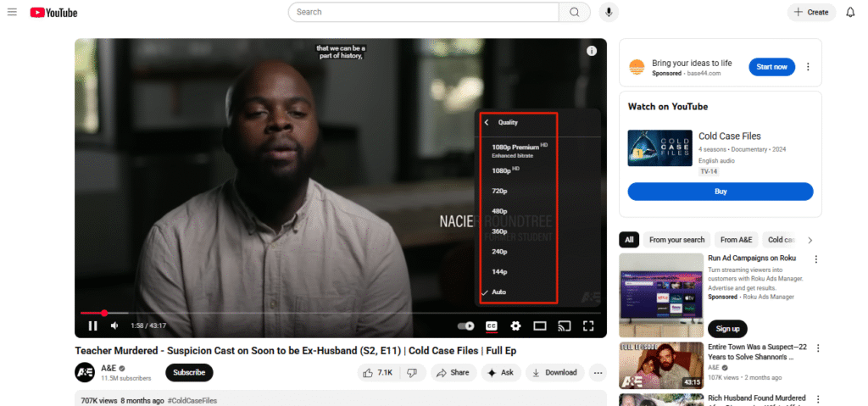Cast video to a TV

click(x=565, y=325)
